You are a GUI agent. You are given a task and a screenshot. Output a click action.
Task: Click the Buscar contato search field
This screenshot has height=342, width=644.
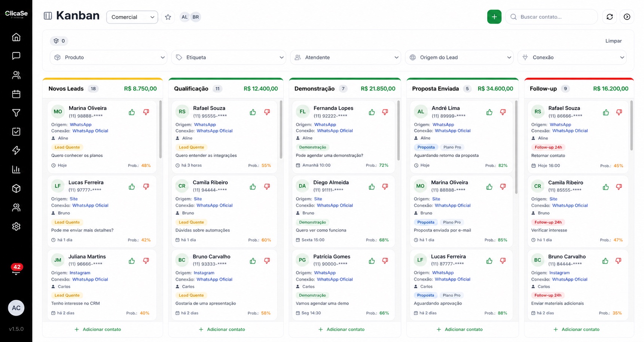tap(552, 17)
